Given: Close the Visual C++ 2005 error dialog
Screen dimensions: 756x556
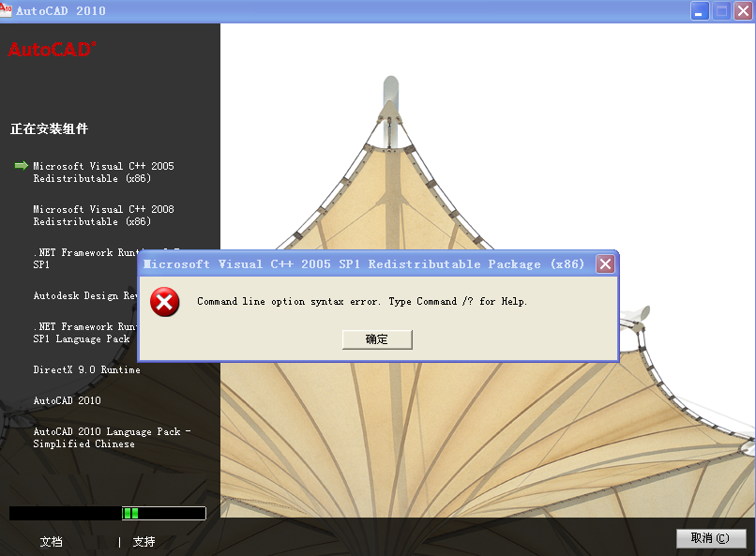Looking at the screenshot, I should (x=606, y=264).
